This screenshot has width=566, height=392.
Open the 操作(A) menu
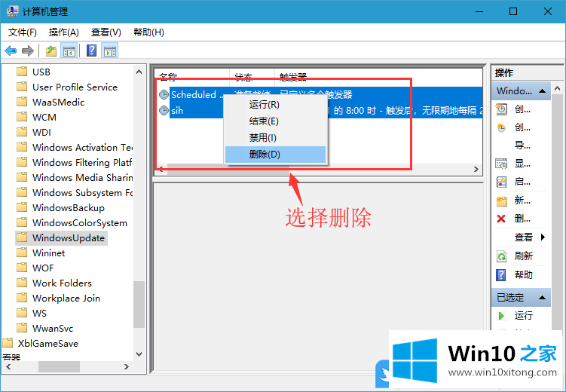tap(64, 32)
